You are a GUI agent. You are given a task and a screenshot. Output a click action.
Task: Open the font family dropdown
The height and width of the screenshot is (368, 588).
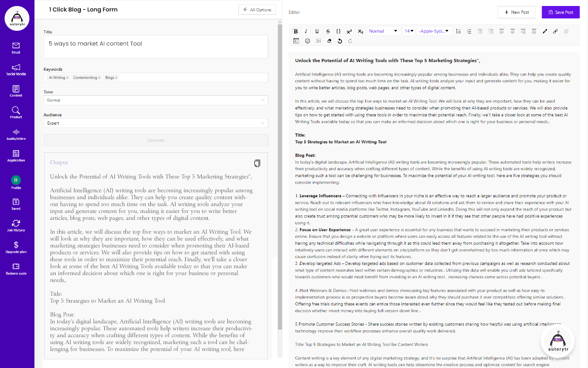point(435,31)
